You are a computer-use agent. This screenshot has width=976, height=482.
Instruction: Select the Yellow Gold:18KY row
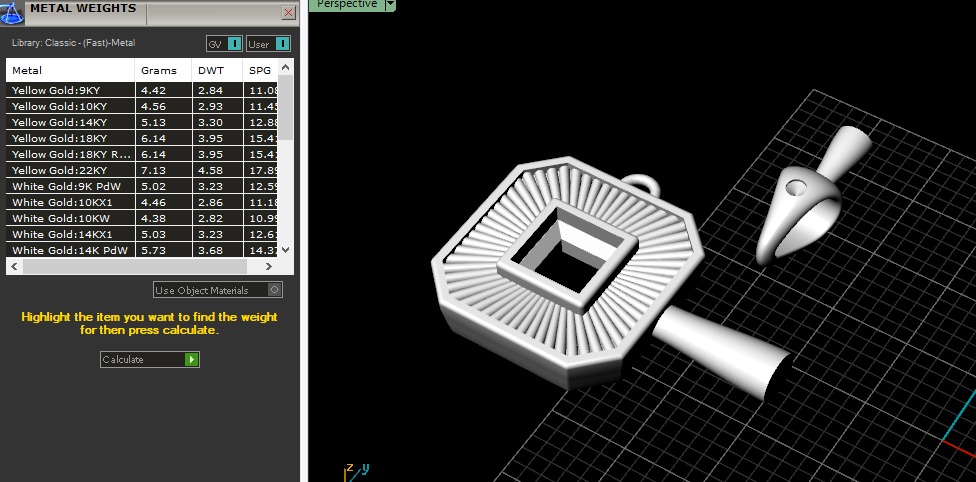pyautogui.click(x=142, y=138)
